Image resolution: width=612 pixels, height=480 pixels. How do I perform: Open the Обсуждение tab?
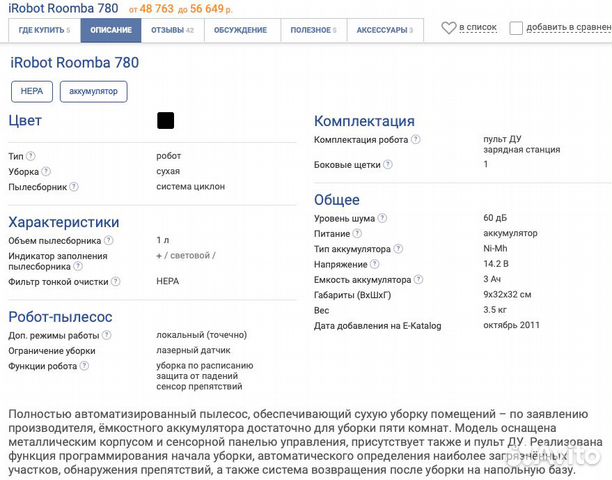pos(242,30)
